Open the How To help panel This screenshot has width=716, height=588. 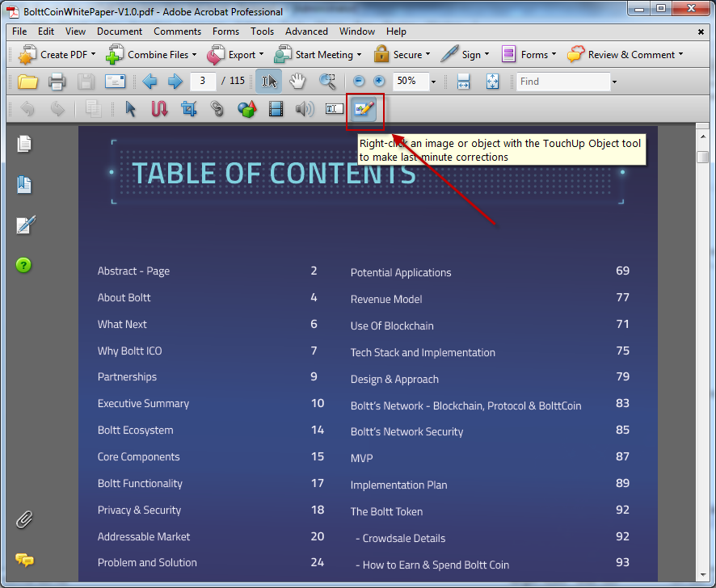coord(23,265)
